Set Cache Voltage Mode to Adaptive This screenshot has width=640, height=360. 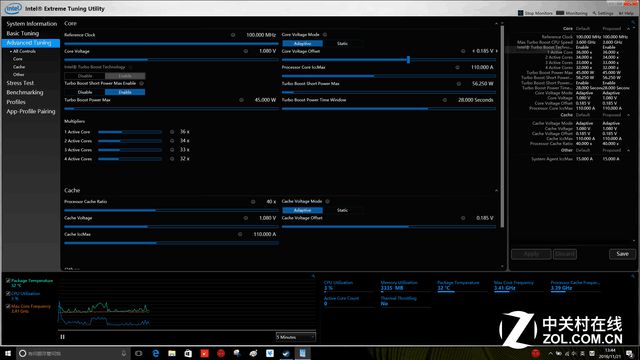[x=302, y=210]
